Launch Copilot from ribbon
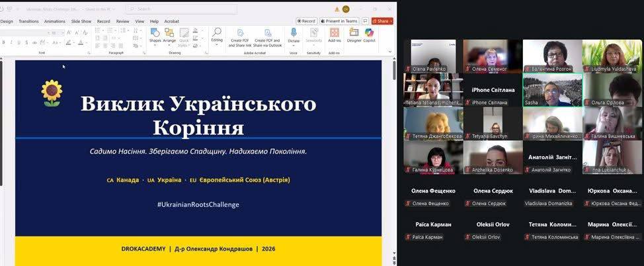The image size is (644, 266). (369, 36)
